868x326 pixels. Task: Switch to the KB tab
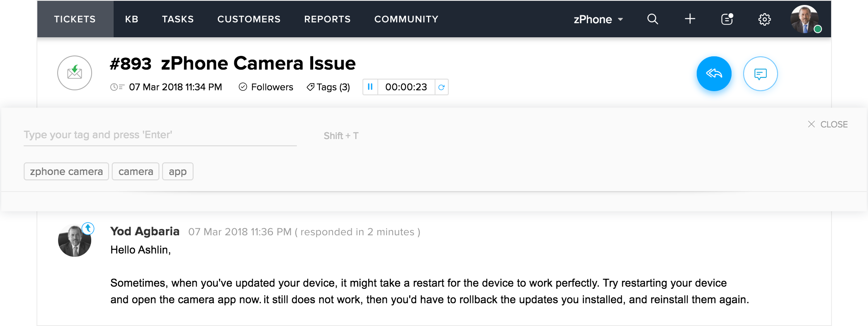click(x=131, y=19)
